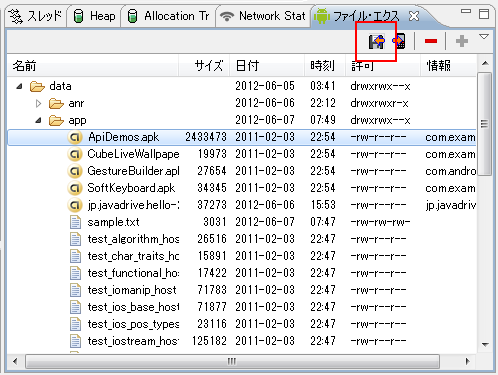Maximize the view panel
This screenshot has height=375, width=498.
pos(484,14)
